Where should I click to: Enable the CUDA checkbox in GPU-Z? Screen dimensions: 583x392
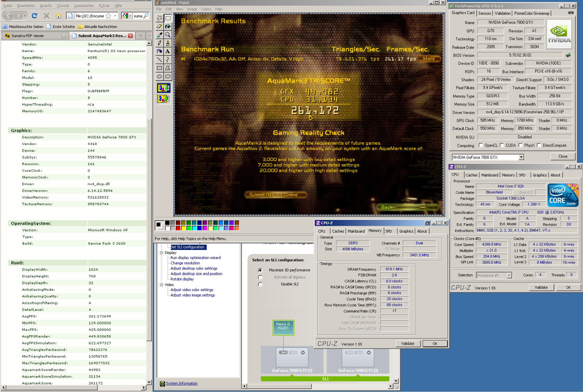(x=502, y=145)
